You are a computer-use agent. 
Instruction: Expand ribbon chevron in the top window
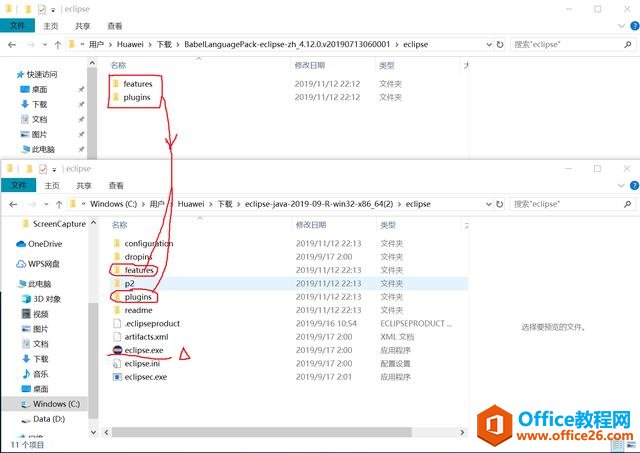click(x=621, y=26)
